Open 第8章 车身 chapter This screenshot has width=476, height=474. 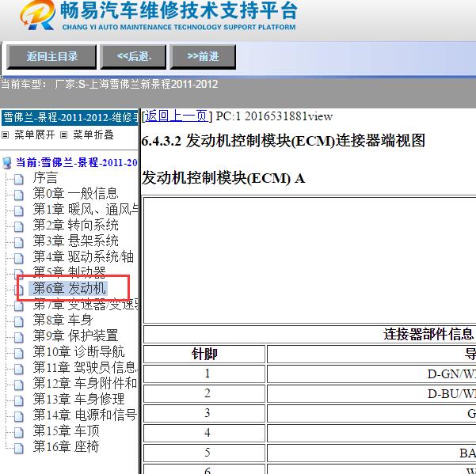[x=63, y=320]
